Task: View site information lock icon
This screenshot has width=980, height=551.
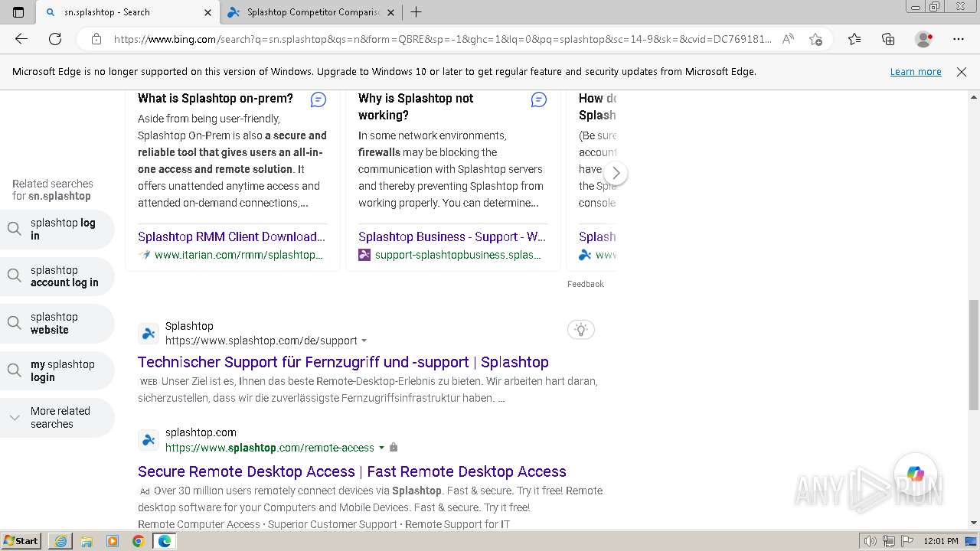Action: (96, 39)
